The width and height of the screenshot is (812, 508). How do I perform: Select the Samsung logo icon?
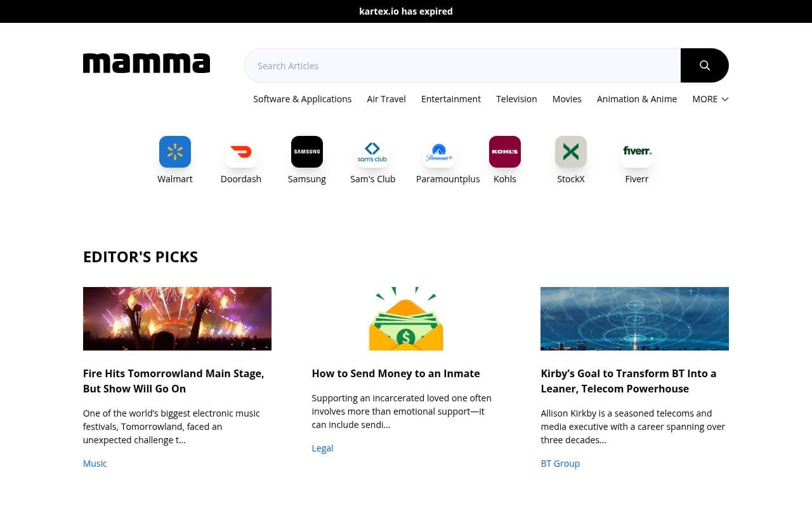306,152
